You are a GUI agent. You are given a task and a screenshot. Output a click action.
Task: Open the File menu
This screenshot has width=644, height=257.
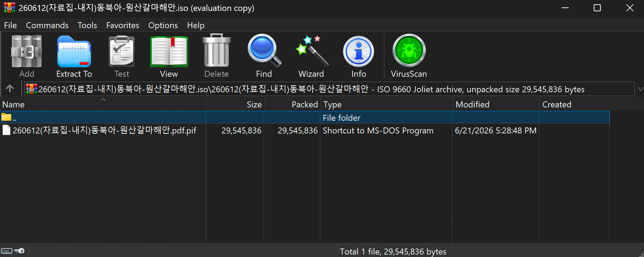(x=11, y=25)
